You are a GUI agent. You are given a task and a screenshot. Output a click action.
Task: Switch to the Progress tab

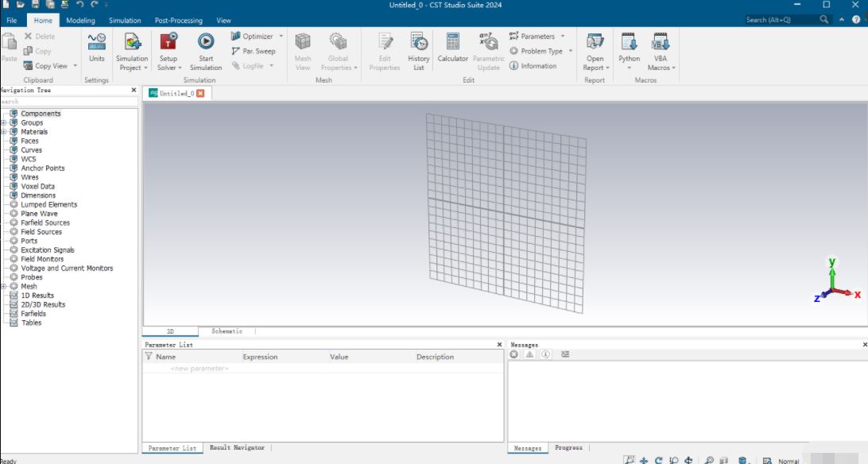[x=569, y=447]
